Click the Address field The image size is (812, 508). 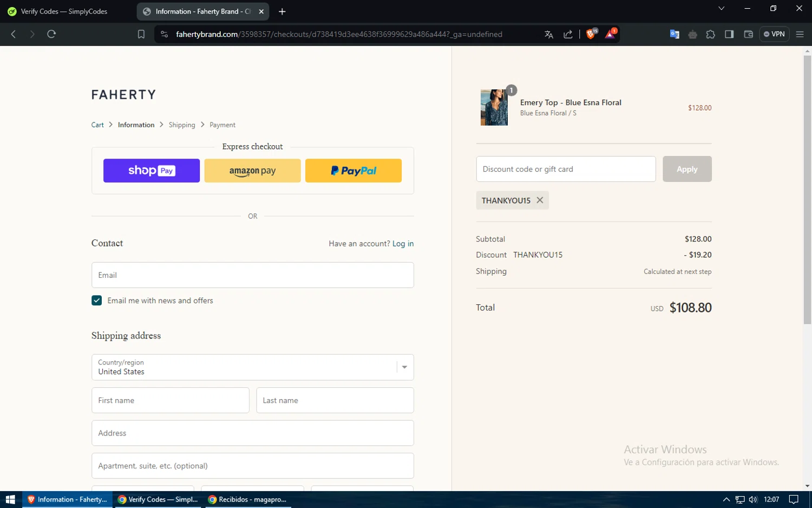253,433
